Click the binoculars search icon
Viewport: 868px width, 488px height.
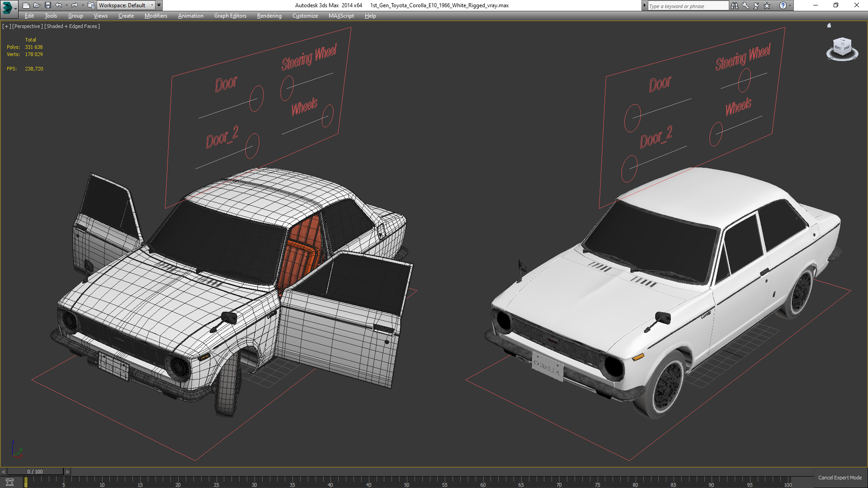pyautogui.click(x=735, y=5)
